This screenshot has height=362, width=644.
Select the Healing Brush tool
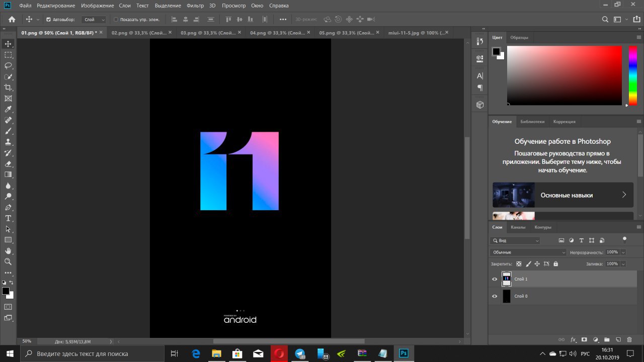8,120
